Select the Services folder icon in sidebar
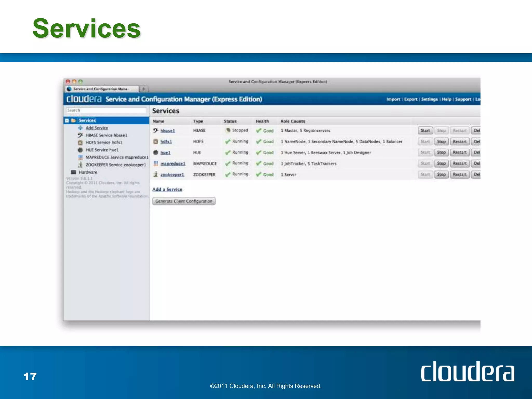The image size is (532, 399). click(74, 121)
